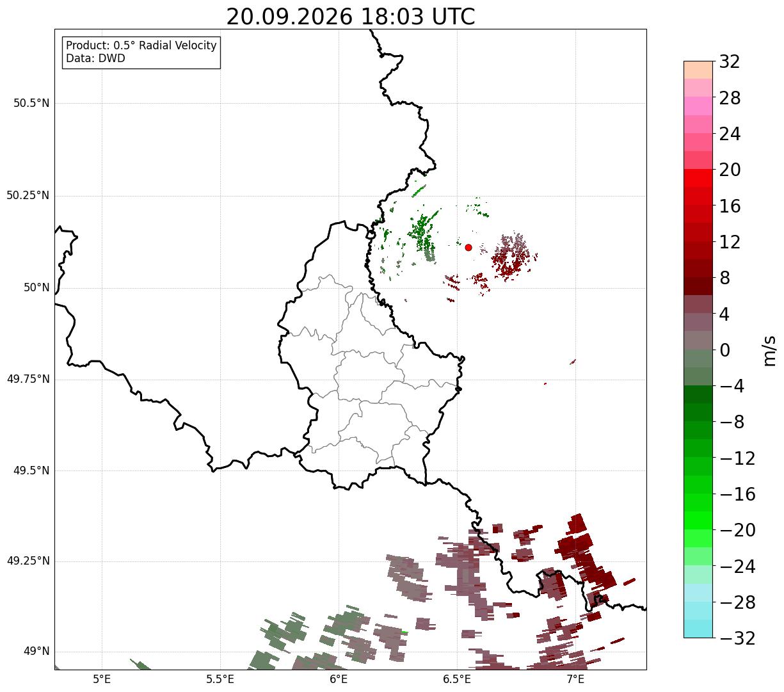Image resolution: width=784 pixels, height=692 pixels.
Task: Click the red radar site marker
Action: pyautogui.click(x=468, y=247)
